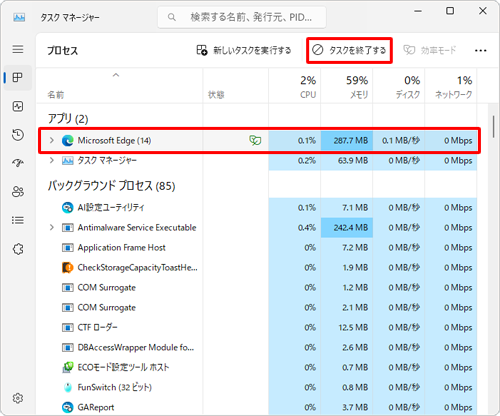Select the Application Frame Host name text
500x416 pixels.
[x=122, y=248]
